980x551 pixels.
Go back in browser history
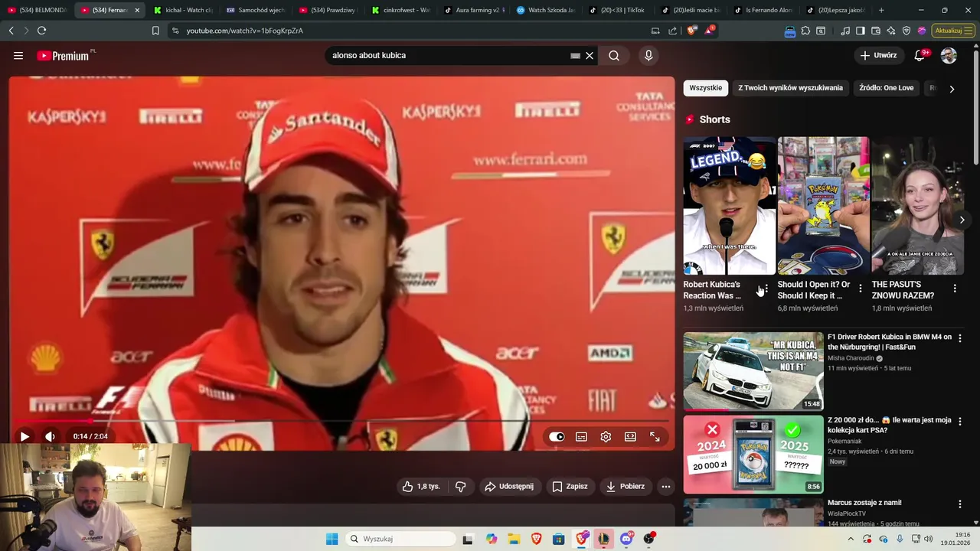pos(11,31)
